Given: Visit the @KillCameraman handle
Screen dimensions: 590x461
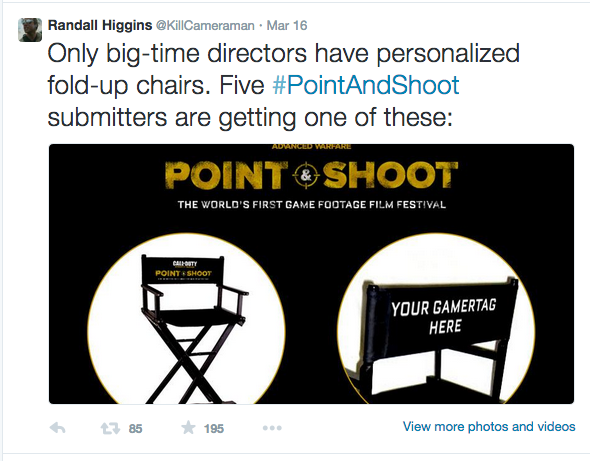Looking at the screenshot, I should click(205, 26).
